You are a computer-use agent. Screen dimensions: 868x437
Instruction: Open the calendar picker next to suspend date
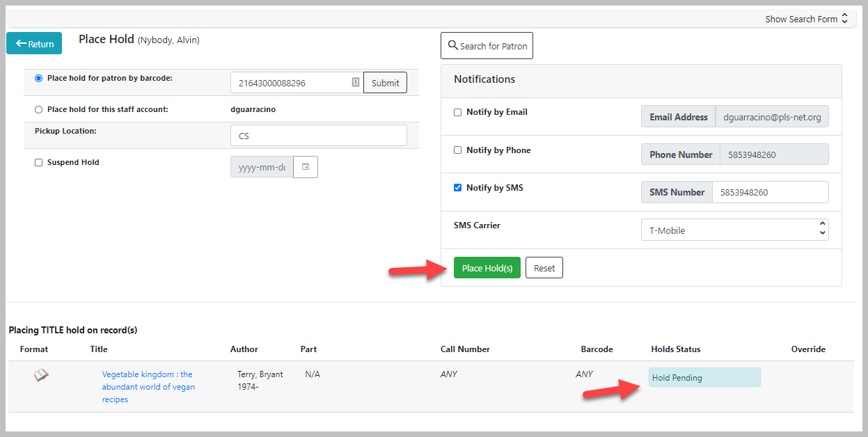pos(306,167)
